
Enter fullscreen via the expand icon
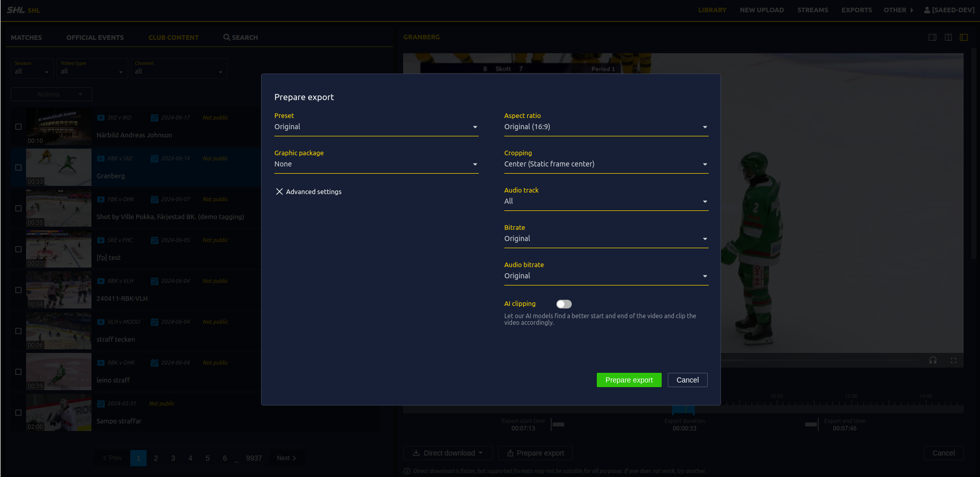pos(953,360)
